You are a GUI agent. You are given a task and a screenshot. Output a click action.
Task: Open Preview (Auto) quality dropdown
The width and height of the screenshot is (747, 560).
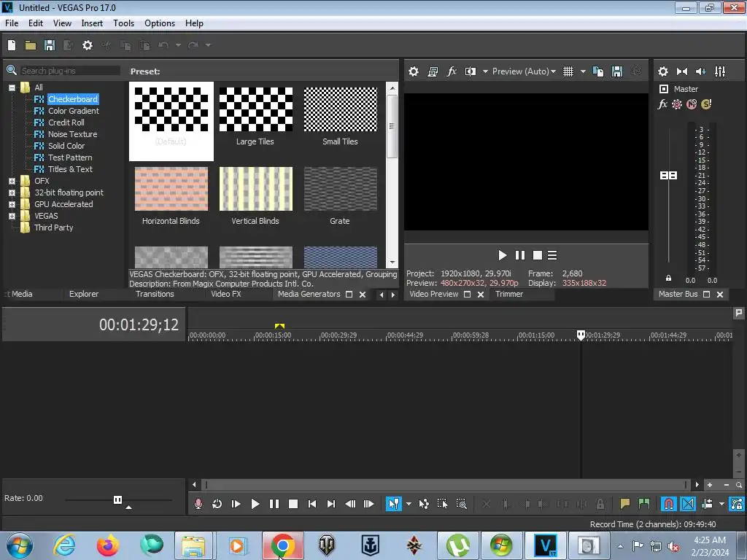524,71
